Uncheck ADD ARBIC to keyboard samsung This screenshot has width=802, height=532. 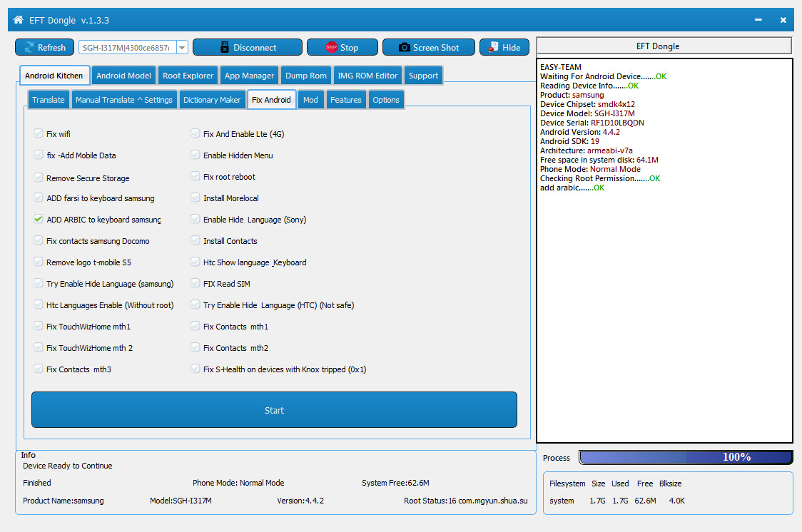click(x=39, y=219)
